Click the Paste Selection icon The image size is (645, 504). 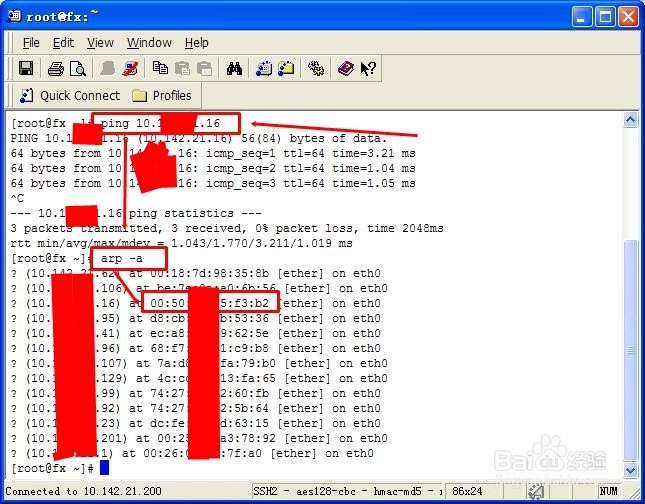click(x=204, y=68)
